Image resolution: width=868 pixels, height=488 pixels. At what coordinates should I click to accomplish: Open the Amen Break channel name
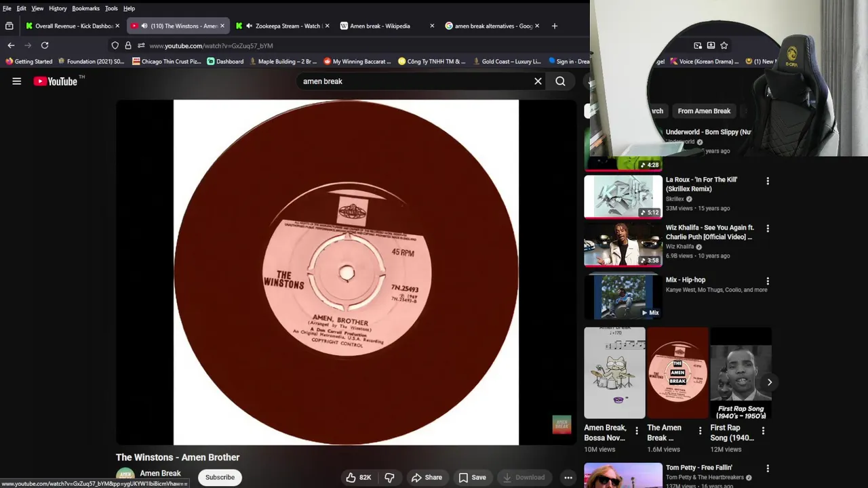tap(160, 473)
